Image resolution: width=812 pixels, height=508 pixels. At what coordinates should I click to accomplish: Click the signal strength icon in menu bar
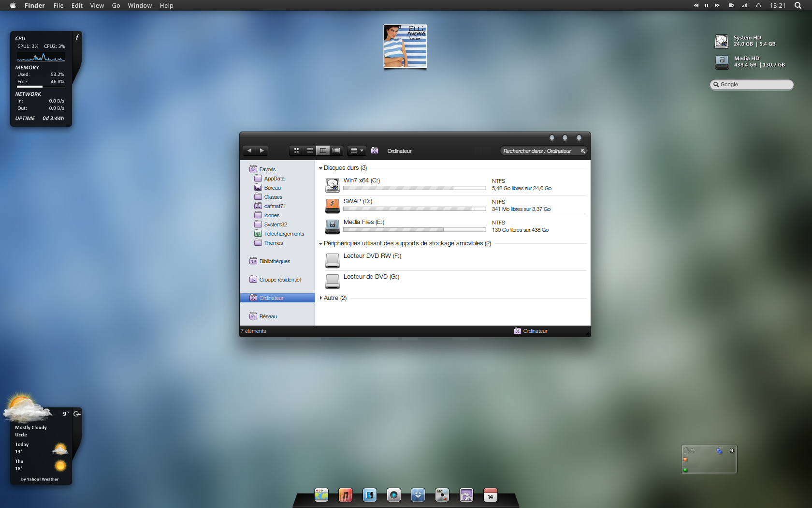[744, 5]
